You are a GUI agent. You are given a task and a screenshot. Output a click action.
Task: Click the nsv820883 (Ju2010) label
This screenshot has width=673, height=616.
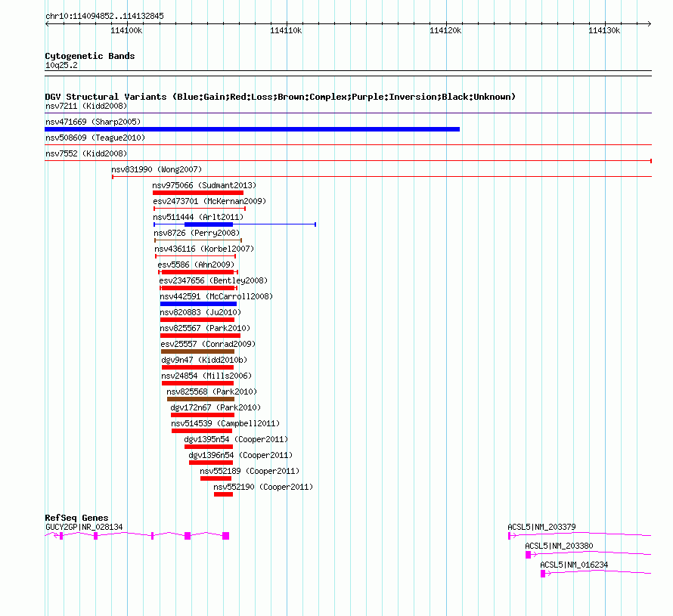pos(200,312)
